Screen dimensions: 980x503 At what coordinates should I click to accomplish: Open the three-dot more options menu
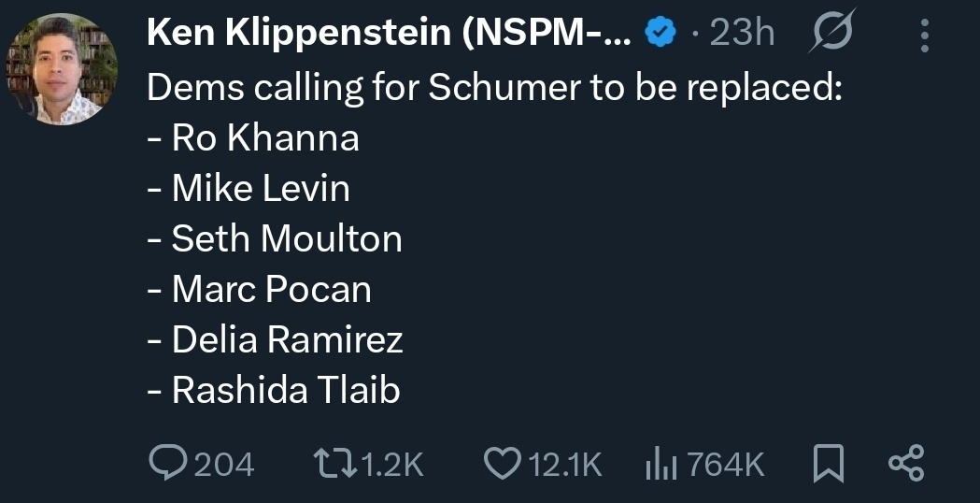point(925,36)
